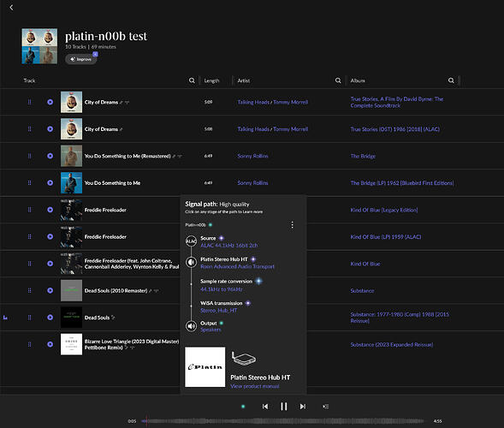Viewport: 504px width, 428px height.
Task: Click the Improve playlist button
Action: (x=81, y=59)
